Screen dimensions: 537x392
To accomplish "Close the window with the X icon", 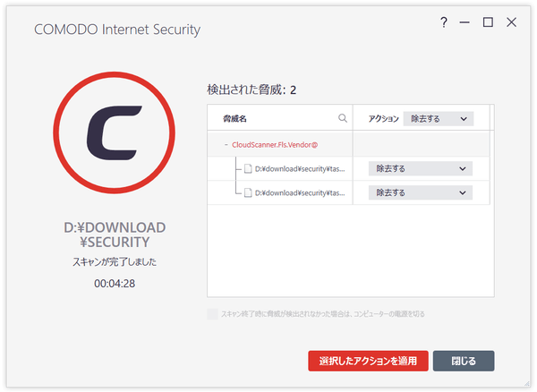I will [511, 22].
